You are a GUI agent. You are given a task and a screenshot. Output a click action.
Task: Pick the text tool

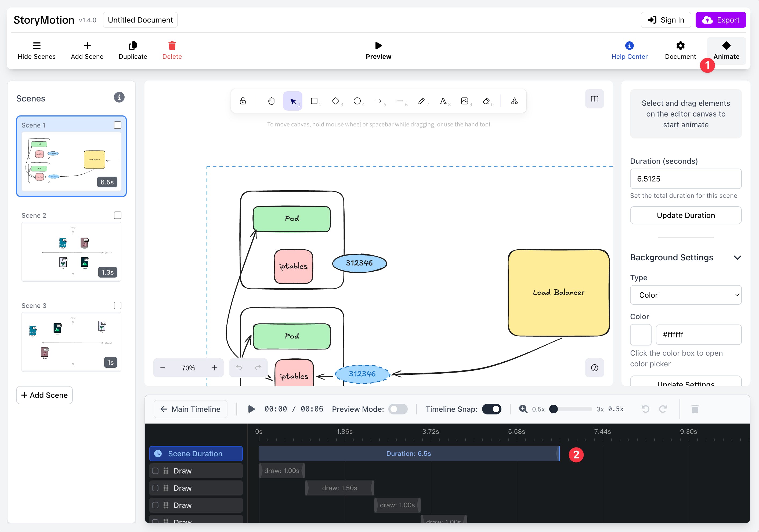[x=443, y=101]
